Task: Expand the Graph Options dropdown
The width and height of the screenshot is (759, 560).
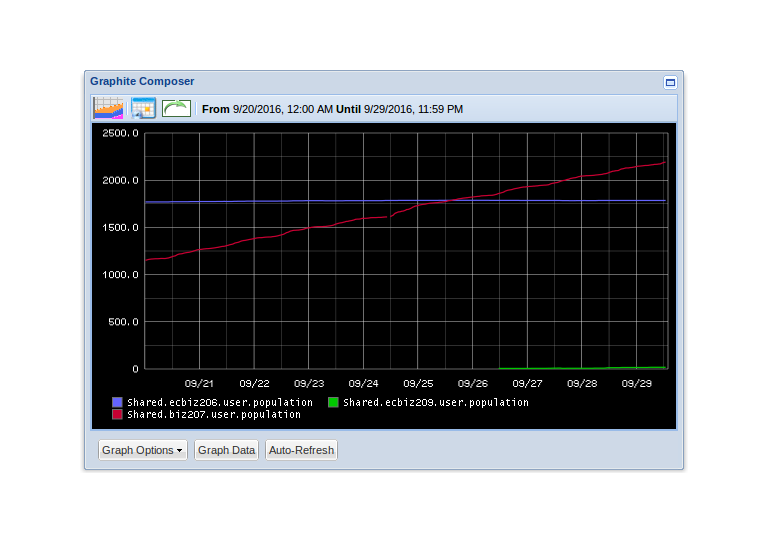Action: (x=143, y=450)
